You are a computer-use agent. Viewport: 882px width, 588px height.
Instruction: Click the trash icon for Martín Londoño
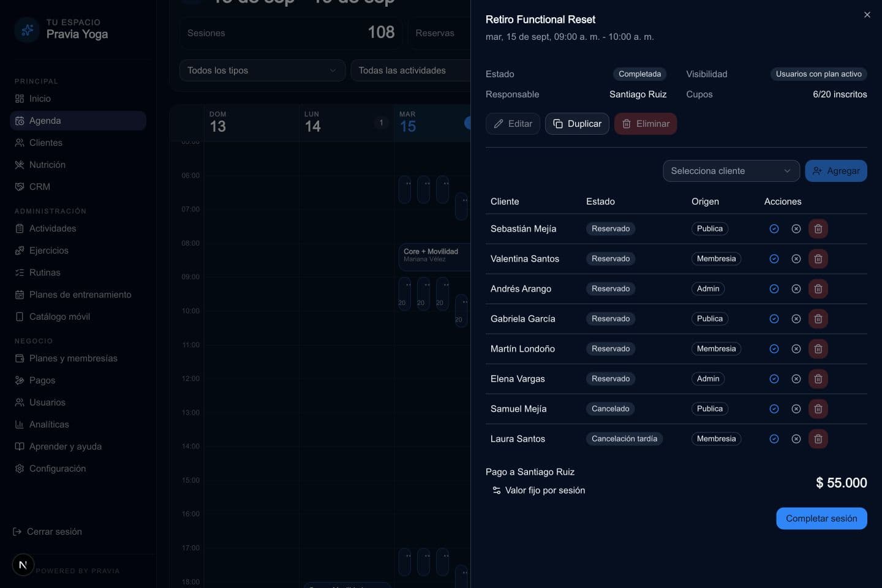pos(818,349)
